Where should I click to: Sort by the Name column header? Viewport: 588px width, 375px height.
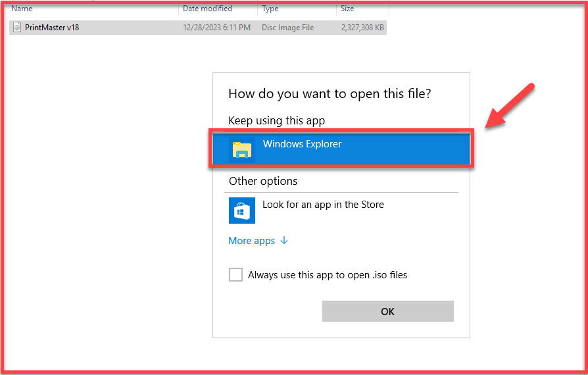(x=22, y=9)
